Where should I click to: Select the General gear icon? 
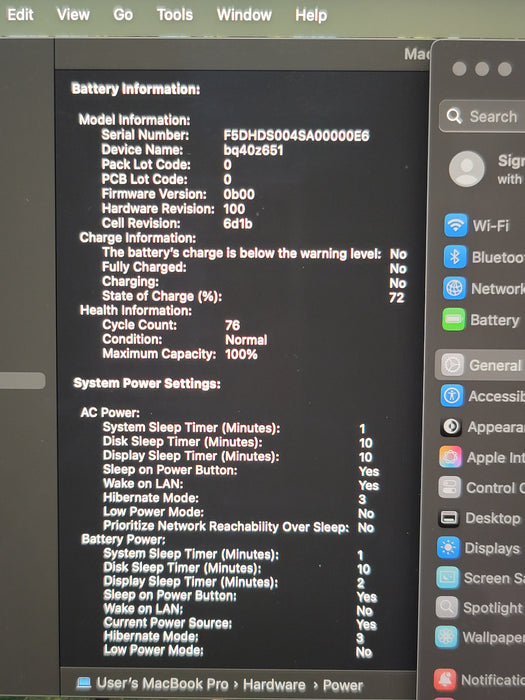[453, 365]
